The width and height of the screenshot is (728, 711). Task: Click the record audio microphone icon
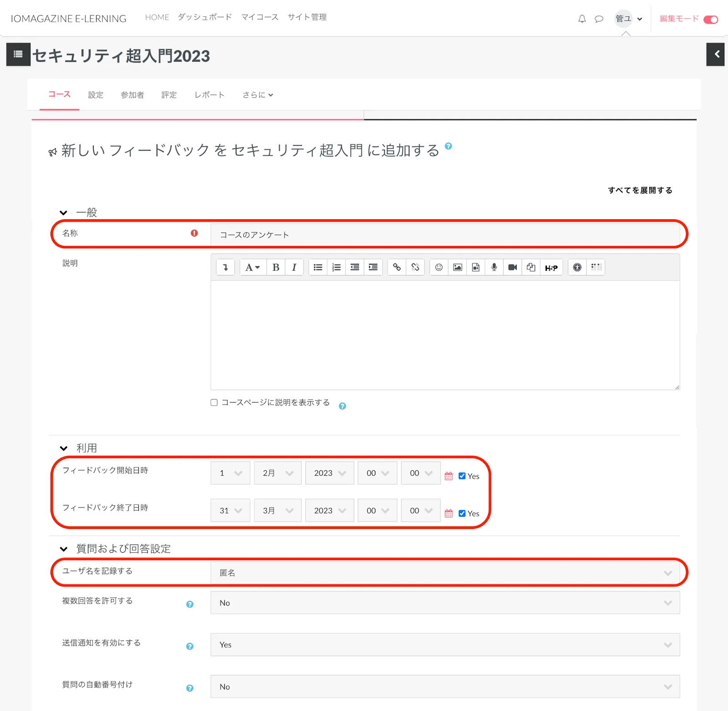(494, 267)
